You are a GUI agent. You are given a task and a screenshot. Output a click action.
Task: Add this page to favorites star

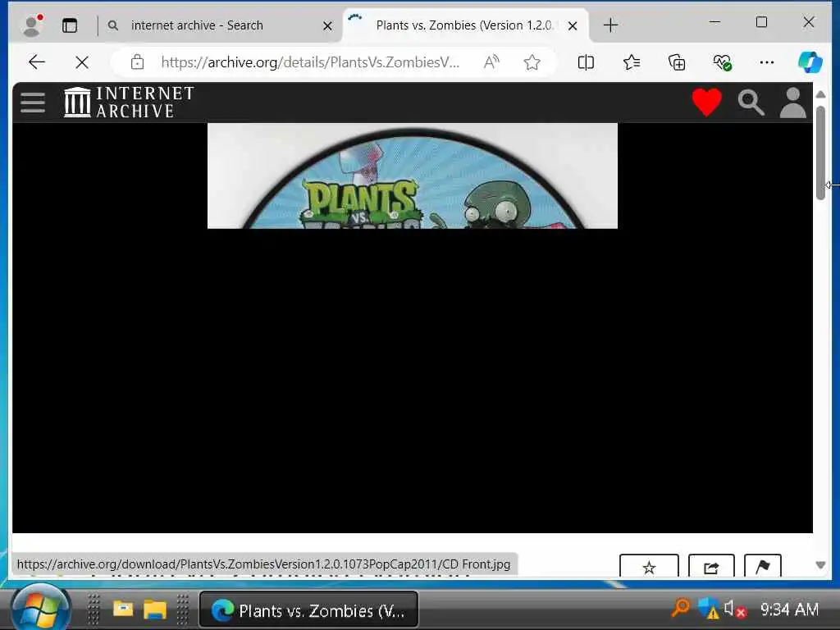click(x=532, y=62)
